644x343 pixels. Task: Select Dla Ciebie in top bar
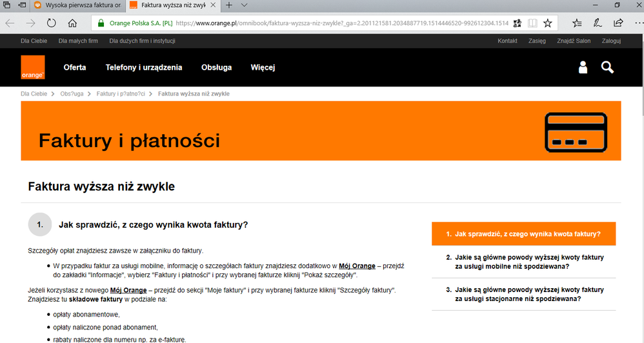[x=34, y=41]
